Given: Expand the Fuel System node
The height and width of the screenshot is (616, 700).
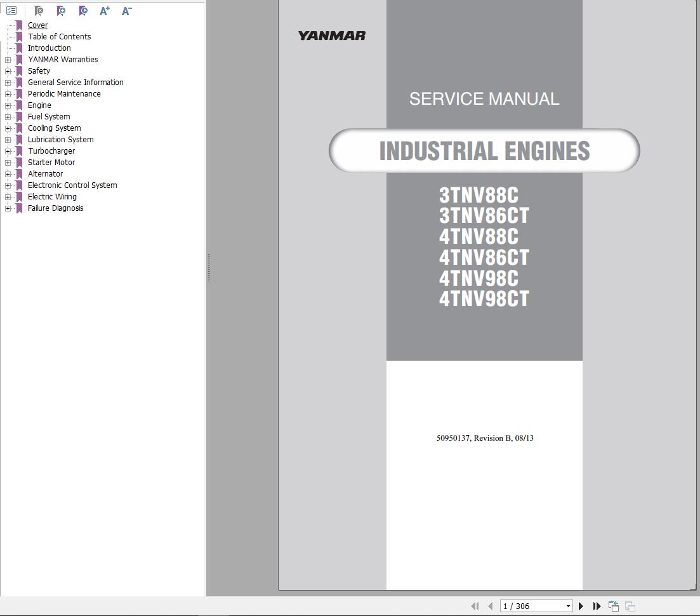Looking at the screenshot, I should pos(8,117).
